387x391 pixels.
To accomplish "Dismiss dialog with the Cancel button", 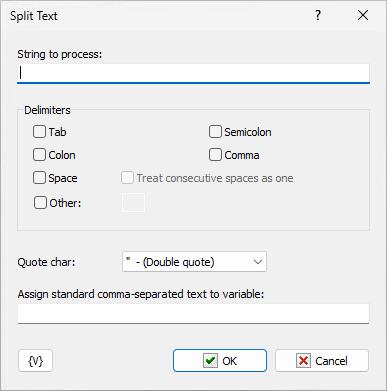I will 322,361.
